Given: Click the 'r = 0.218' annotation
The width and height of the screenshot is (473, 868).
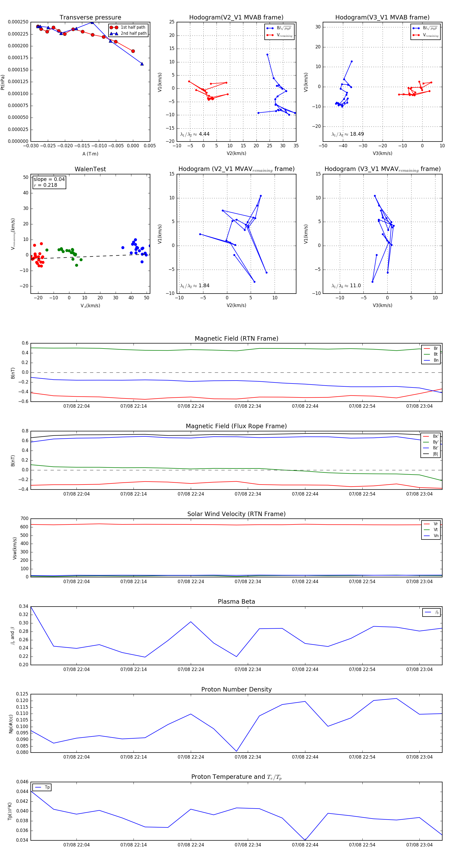Looking at the screenshot, I should pyautogui.click(x=45, y=185).
